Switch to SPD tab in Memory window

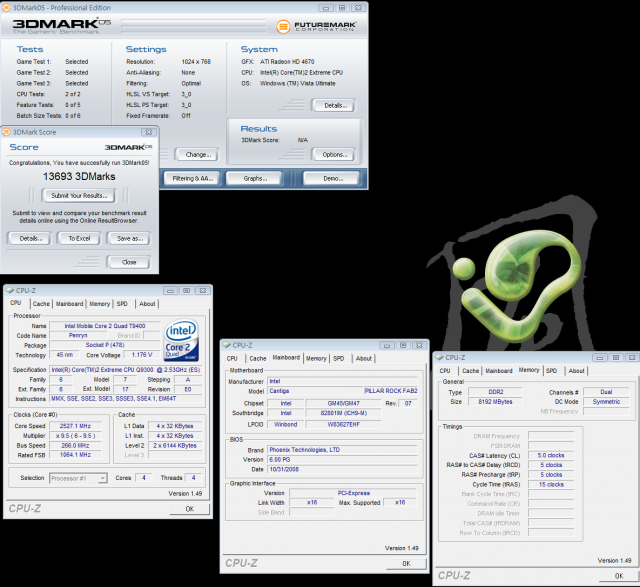point(551,371)
